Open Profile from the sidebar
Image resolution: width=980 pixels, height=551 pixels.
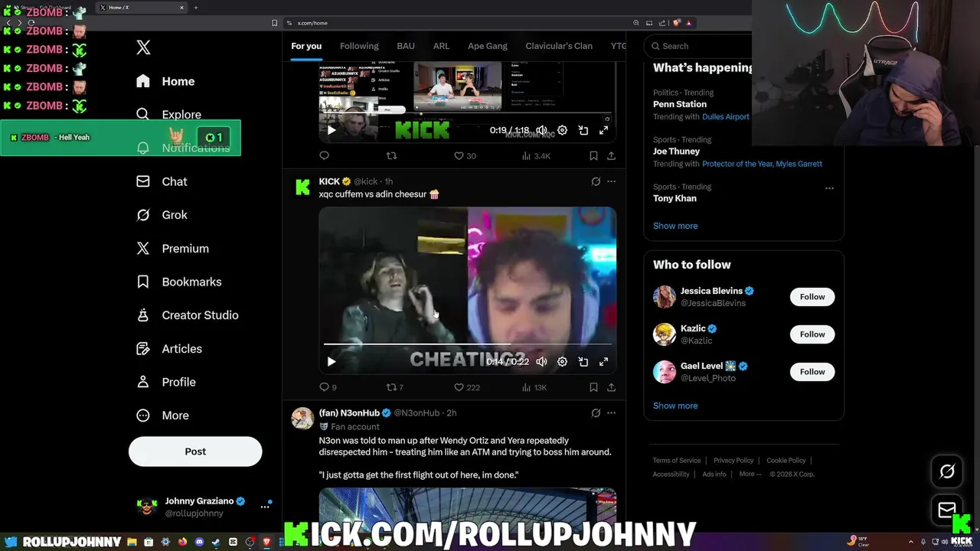coord(166,382)
